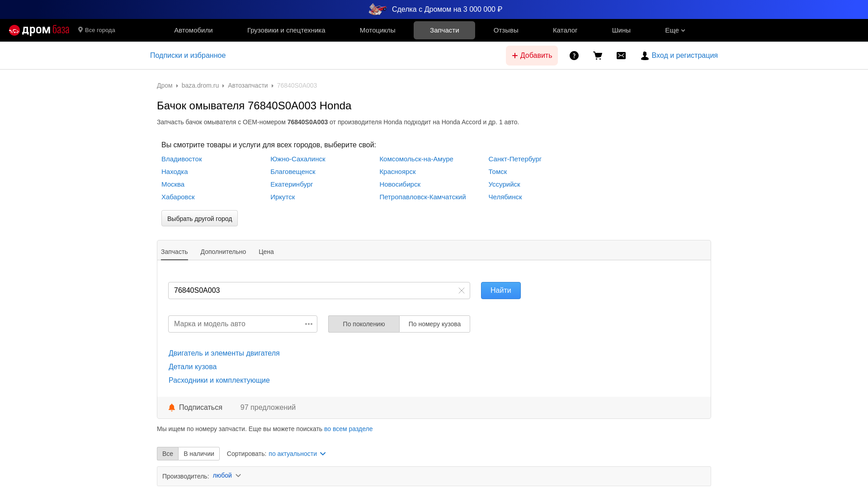This screenshot has height=488, width=868.
Task: Open the help question mark icon
Action: 574,56
